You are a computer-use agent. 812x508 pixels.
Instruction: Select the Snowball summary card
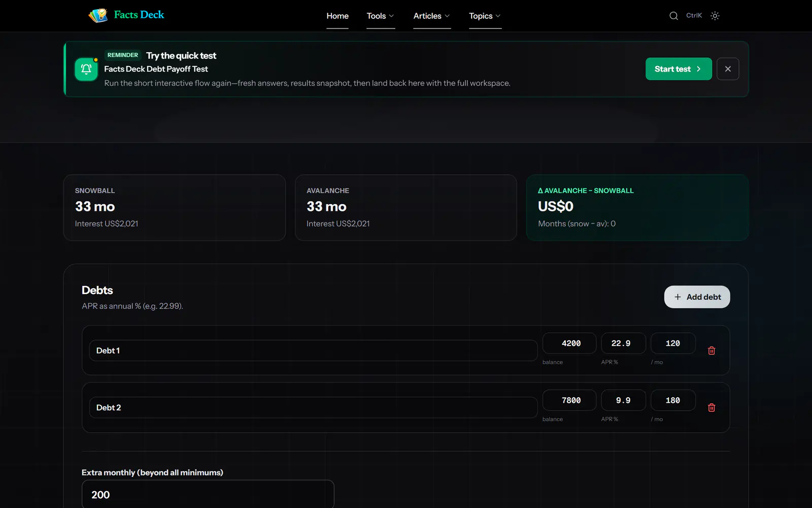pos(174,208)
